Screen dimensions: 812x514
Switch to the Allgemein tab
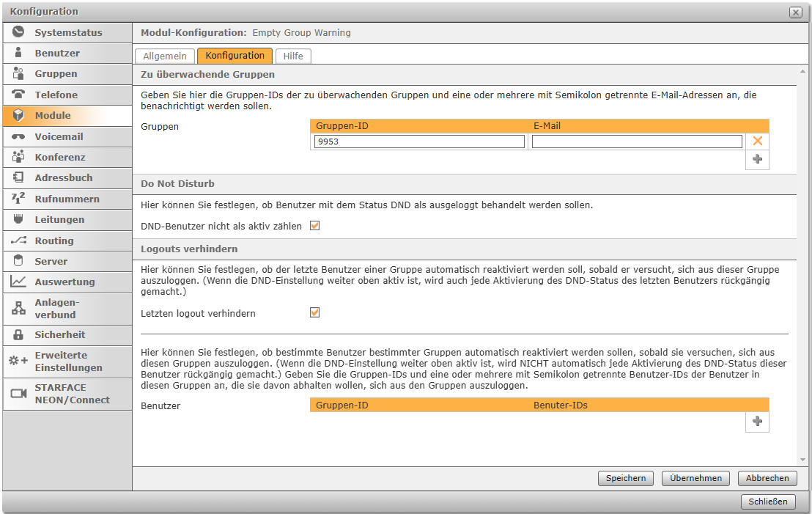pos(165,56)
